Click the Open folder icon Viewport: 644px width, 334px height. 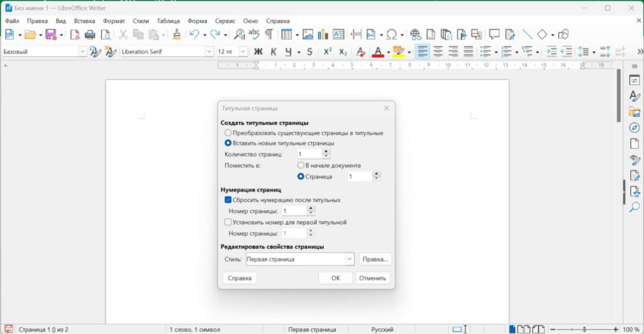(30, 35)
